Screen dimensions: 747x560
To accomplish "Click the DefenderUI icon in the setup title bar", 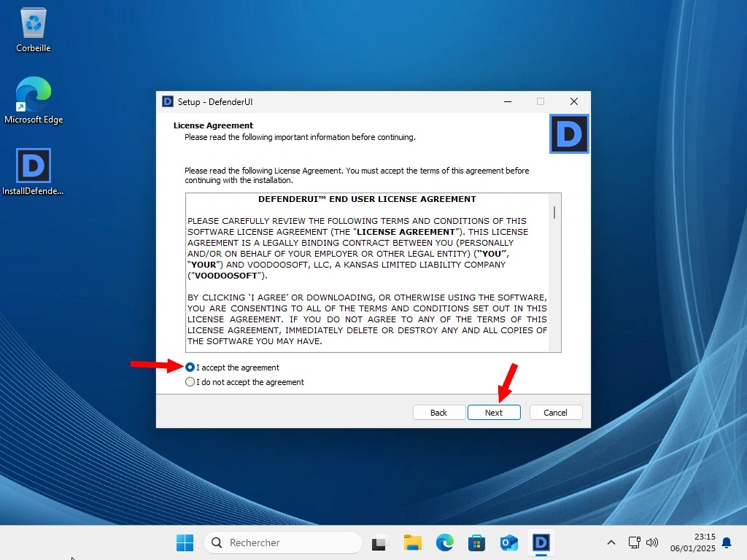I will pyautogui.click(x=168, y=101).
